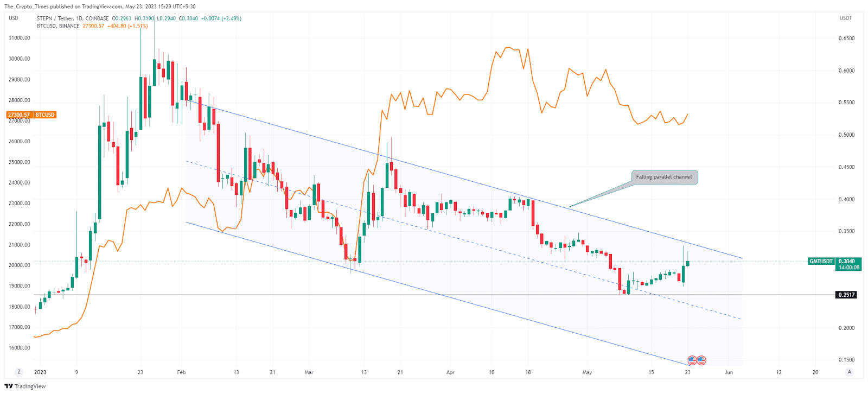Open the left US flag economic event marker

692,360
